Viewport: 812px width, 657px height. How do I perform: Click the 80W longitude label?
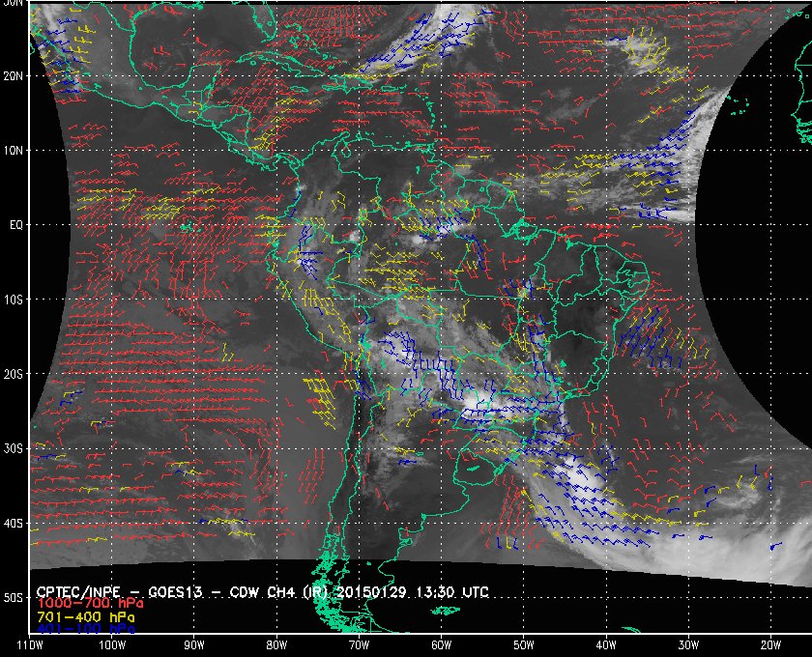coord(276,644)
